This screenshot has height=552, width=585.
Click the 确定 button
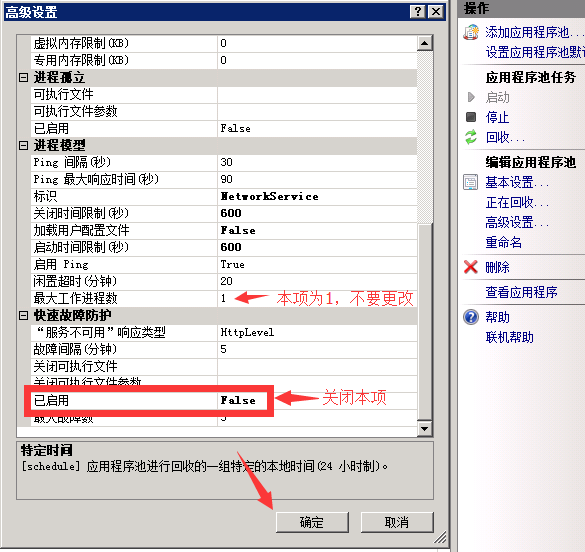pyautogui.click(x=312, y=522)
